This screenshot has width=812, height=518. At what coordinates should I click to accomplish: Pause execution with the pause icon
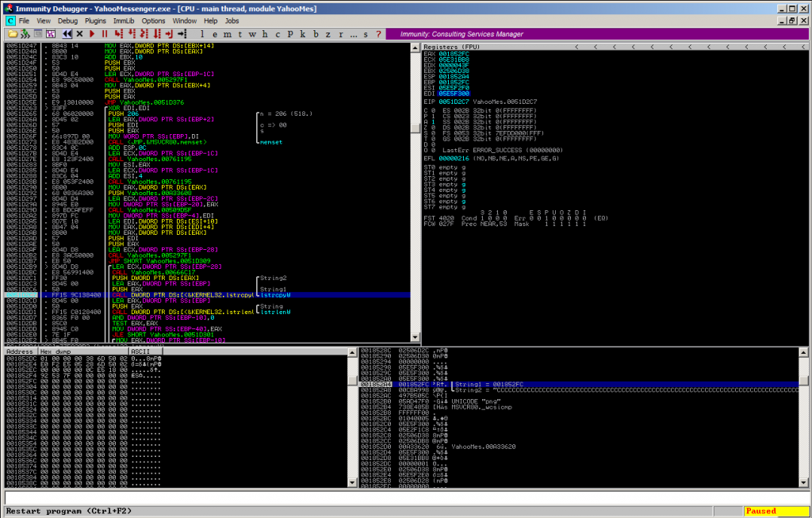(105, 34)
